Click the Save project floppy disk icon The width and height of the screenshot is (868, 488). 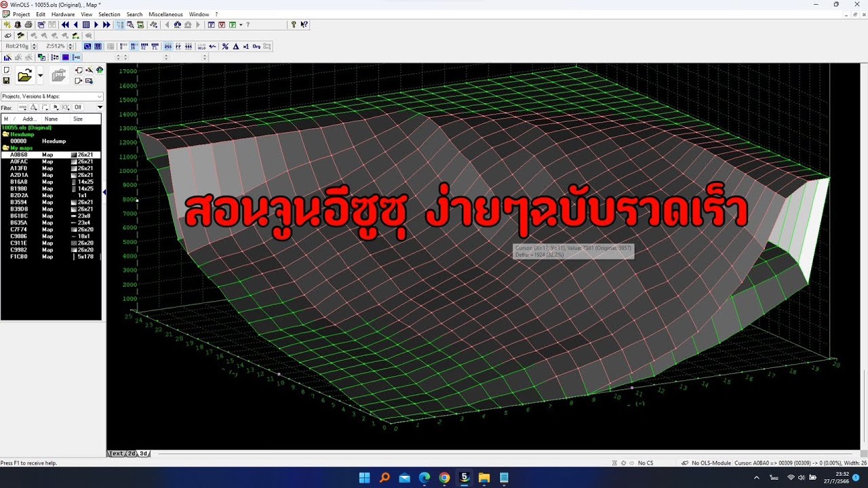6,81
